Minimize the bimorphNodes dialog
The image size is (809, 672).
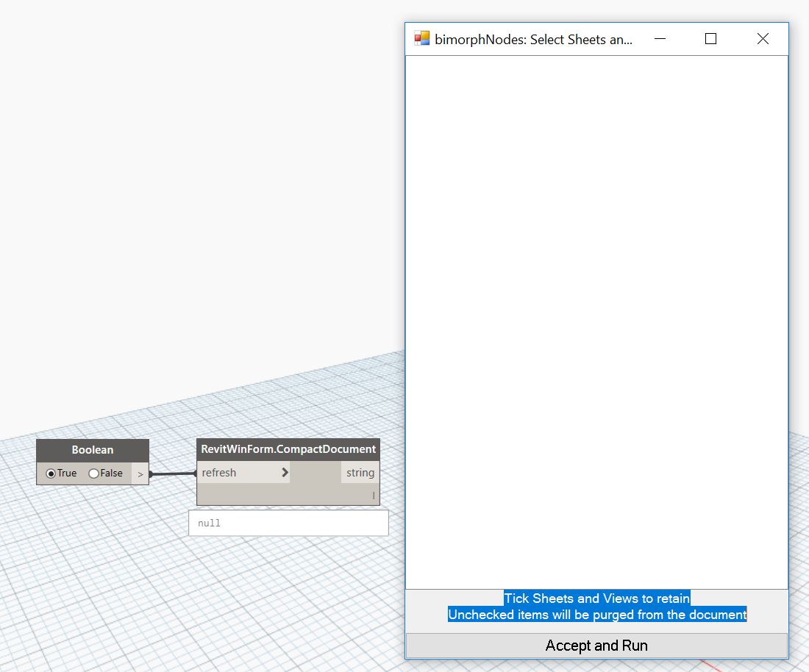660,38
